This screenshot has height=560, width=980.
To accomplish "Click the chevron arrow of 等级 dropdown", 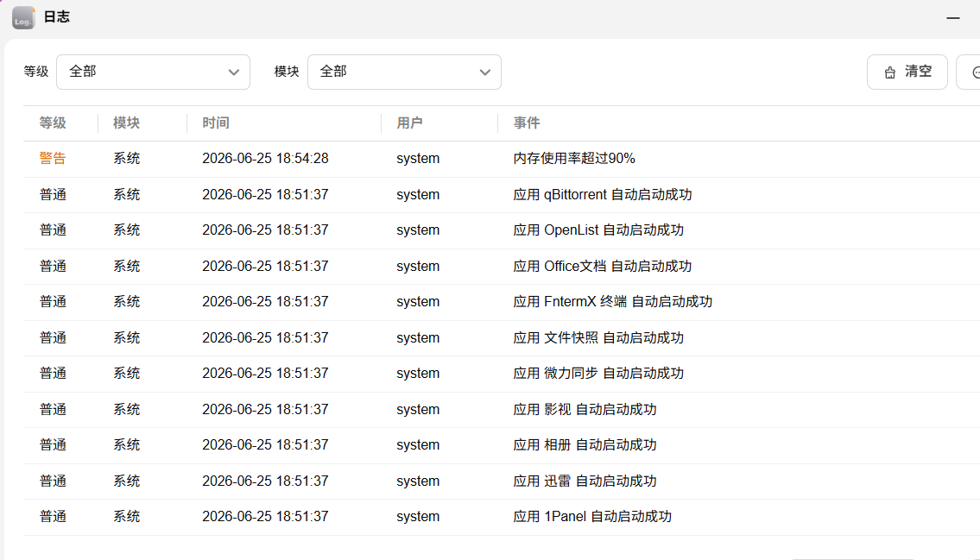I will click(x=234, y=72).
